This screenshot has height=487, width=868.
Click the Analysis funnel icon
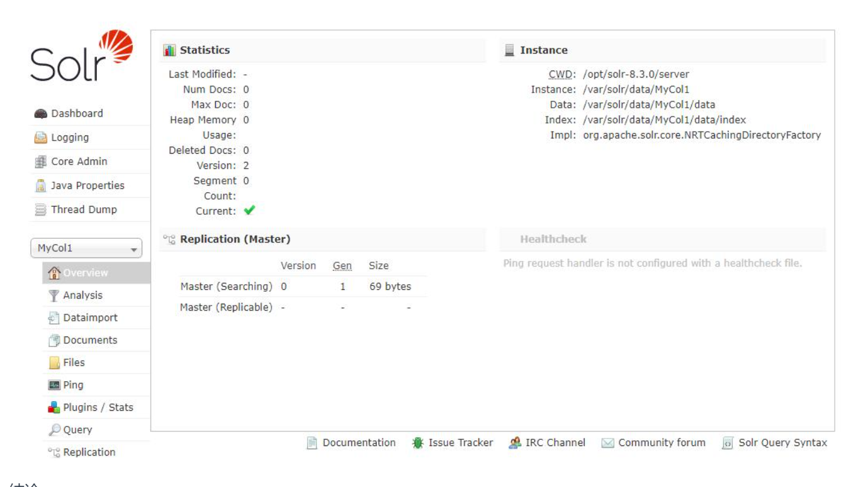coord(54,295)
